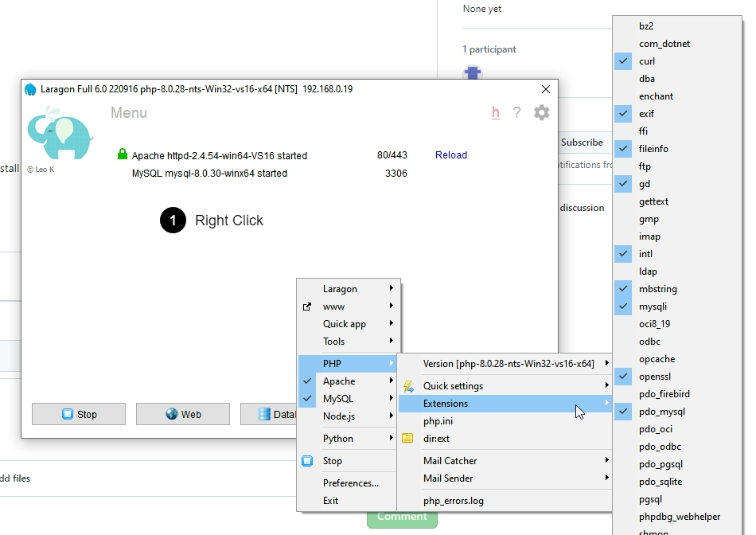Open php.ini from PHP submenu
Image resolution: width=756 pixels, height=535 pixels.
[x=505, y=420]
